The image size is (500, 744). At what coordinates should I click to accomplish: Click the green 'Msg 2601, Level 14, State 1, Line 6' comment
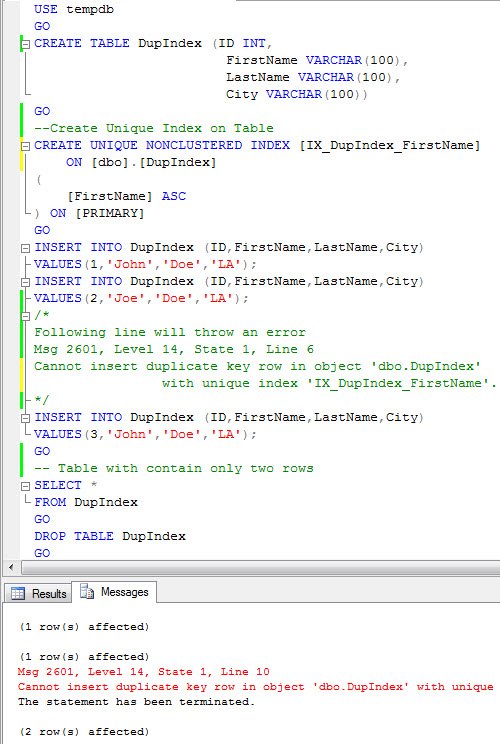pyautogui.click(x=174, y=349)
